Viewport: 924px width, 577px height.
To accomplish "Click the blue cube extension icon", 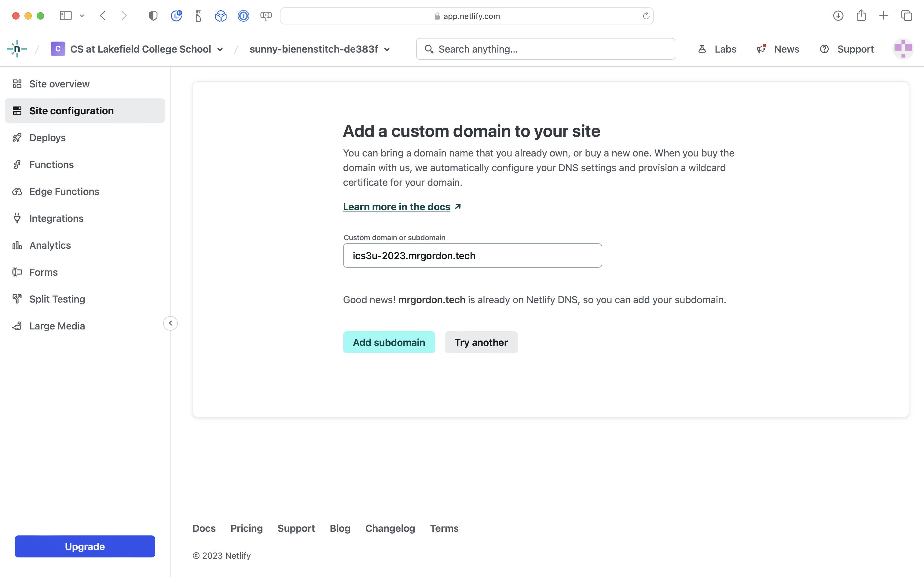I will [x=221, y=16].
